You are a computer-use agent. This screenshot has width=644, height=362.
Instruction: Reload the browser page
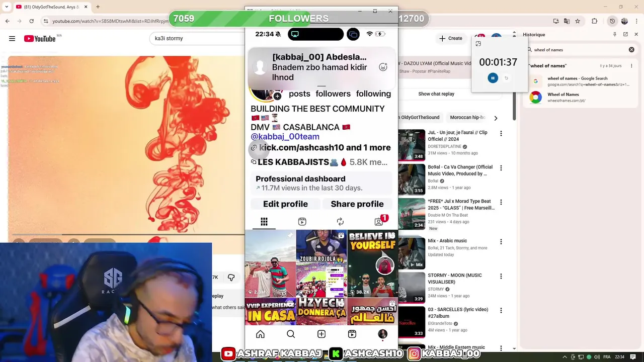pos(31,21)
